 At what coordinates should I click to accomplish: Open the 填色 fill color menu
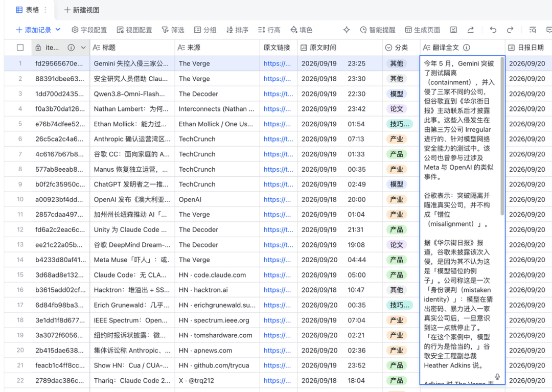pyautogui.click(x=302, y=30)
